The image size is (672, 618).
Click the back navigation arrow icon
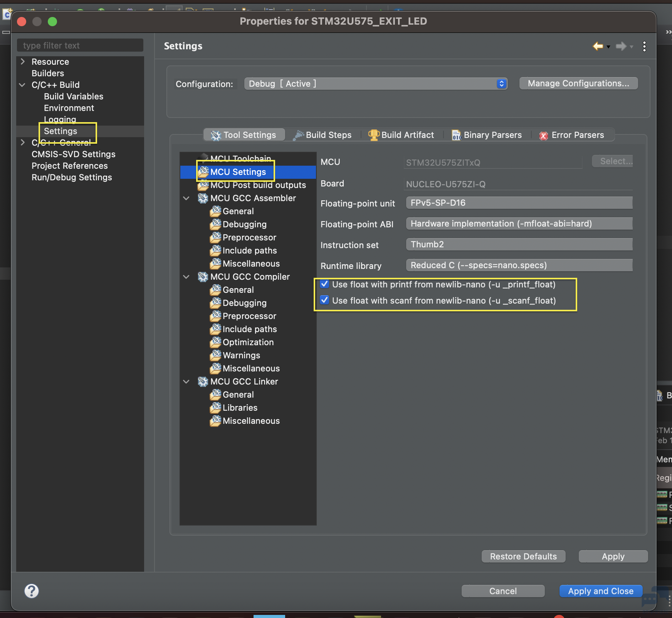point(598,46)
